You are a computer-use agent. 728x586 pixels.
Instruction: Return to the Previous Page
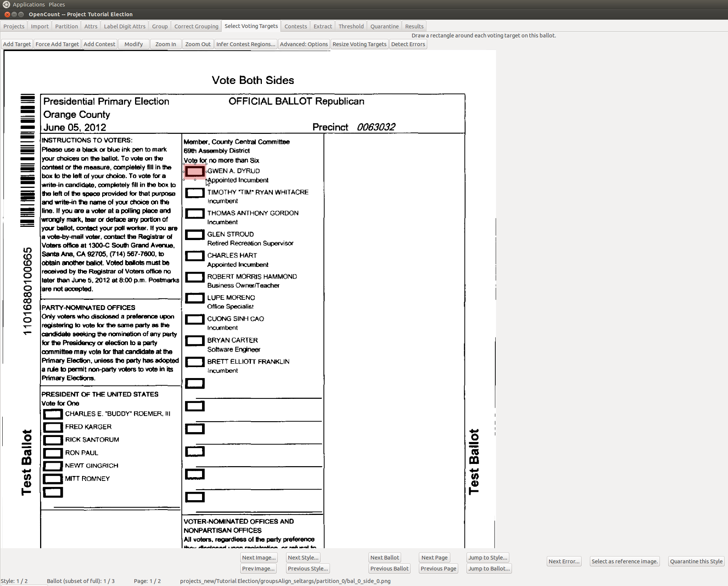(x=439, y=568)
